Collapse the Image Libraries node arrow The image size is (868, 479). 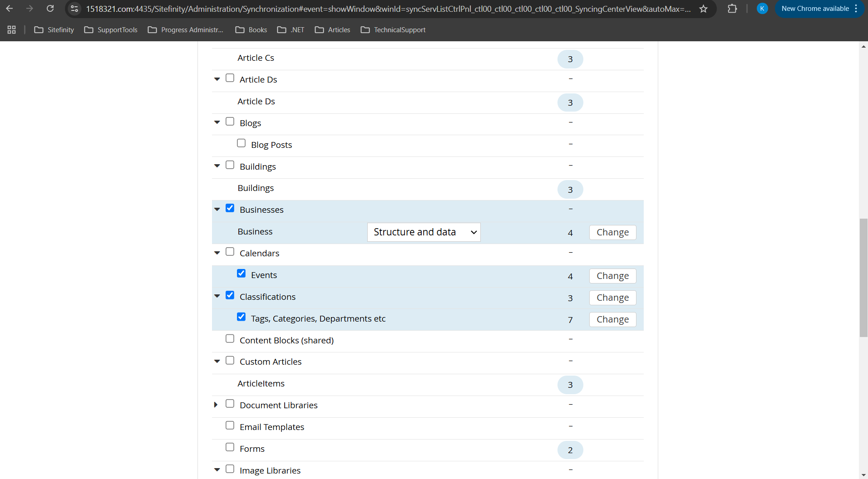coord(217,470)
